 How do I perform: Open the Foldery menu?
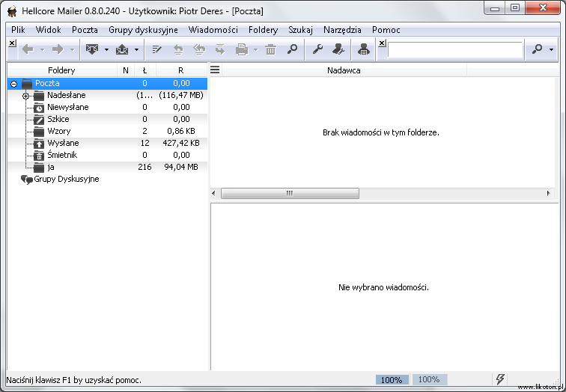point(263,30)
